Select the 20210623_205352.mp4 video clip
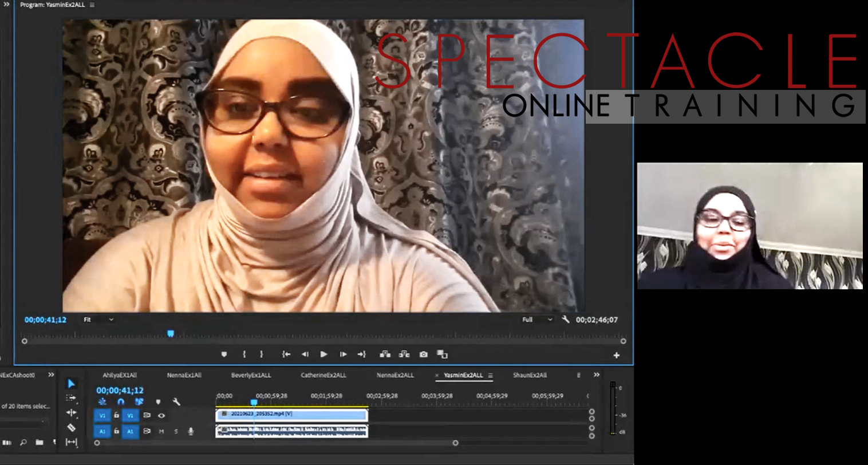 [291, 414]
